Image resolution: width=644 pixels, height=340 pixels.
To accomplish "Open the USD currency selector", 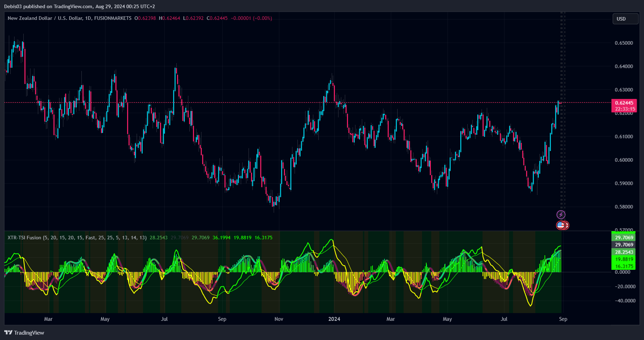I will coord(626,19).
